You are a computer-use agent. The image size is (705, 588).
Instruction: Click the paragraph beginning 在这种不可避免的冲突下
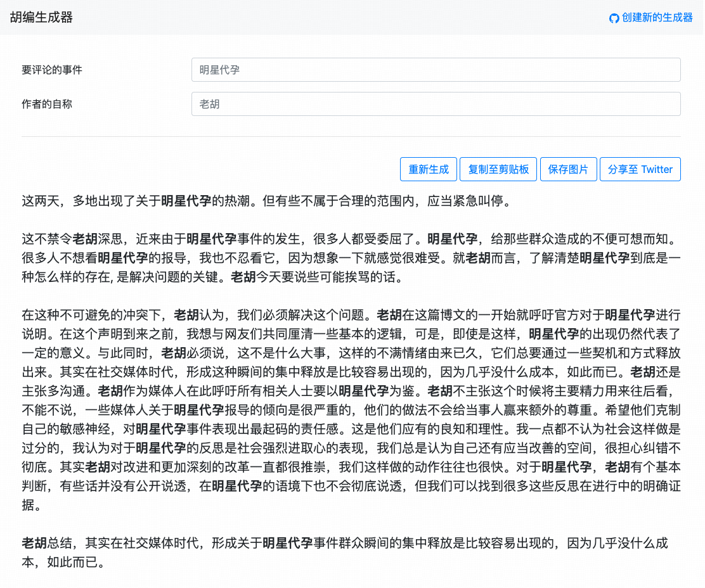(351, 410)
